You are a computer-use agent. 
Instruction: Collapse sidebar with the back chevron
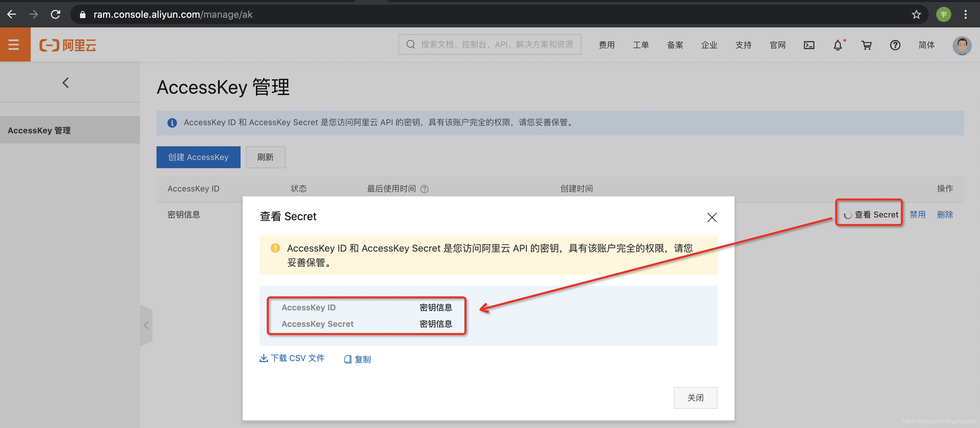[65, 82]
